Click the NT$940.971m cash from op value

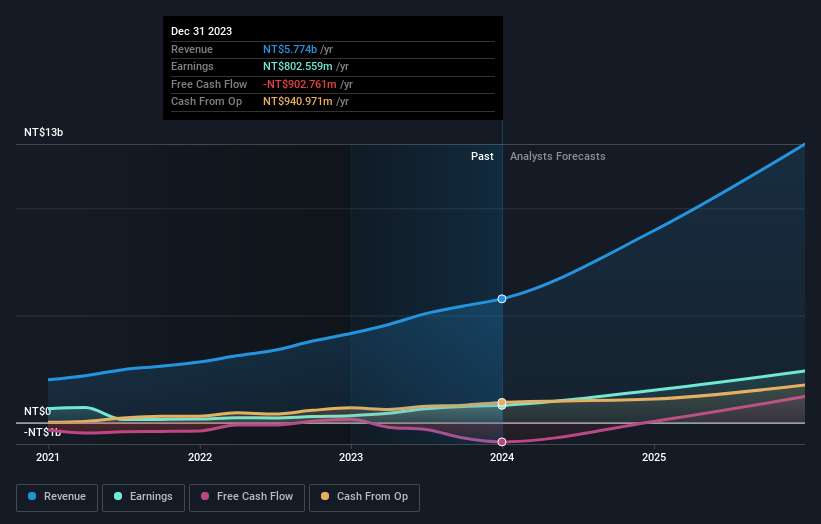[x=297, y=102]
